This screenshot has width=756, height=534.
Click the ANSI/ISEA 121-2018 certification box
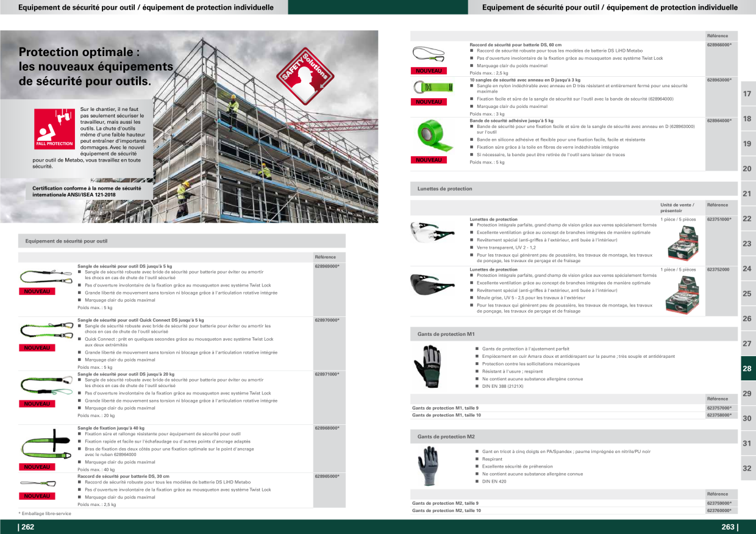pos(90,191)
